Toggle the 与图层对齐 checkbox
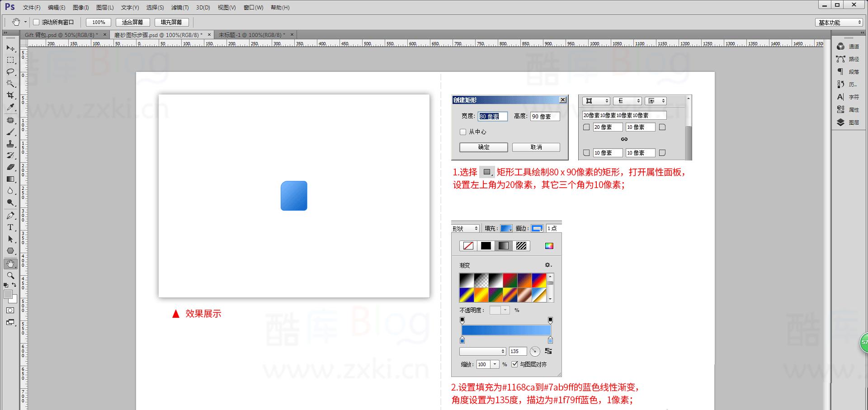This screenshot has height=410, width=868. pos(515,364)
